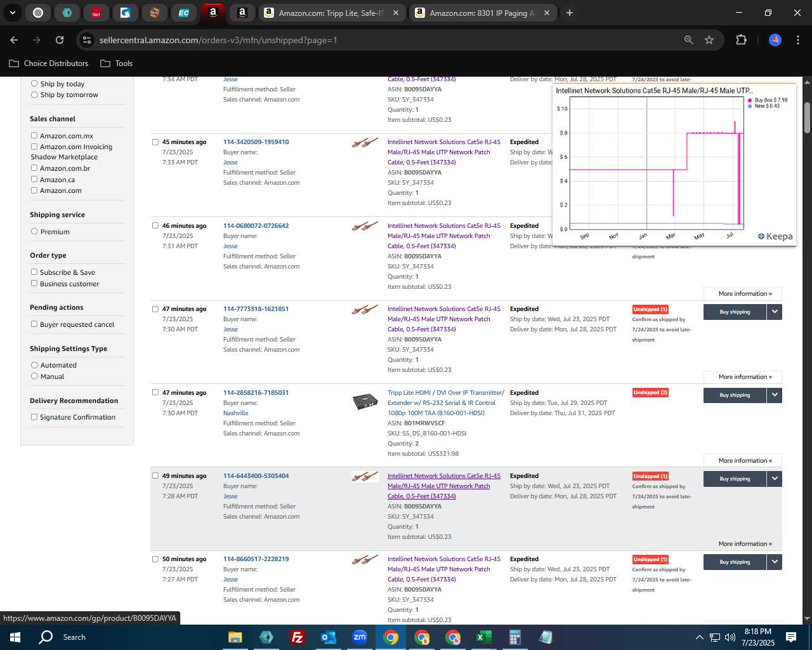The height and width of the screenshot is (650, 812).
Task: Show hidden system tray icons chevron
Action: tap(699, 637)
